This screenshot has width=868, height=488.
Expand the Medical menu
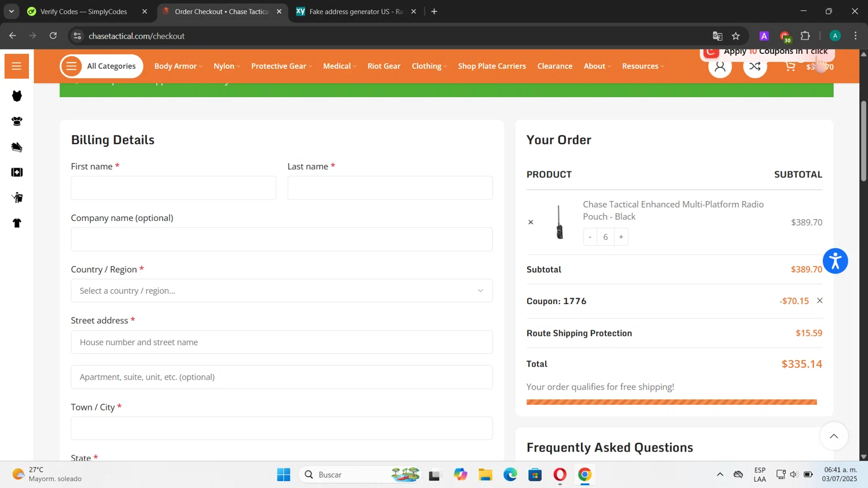tap(340, 66)
